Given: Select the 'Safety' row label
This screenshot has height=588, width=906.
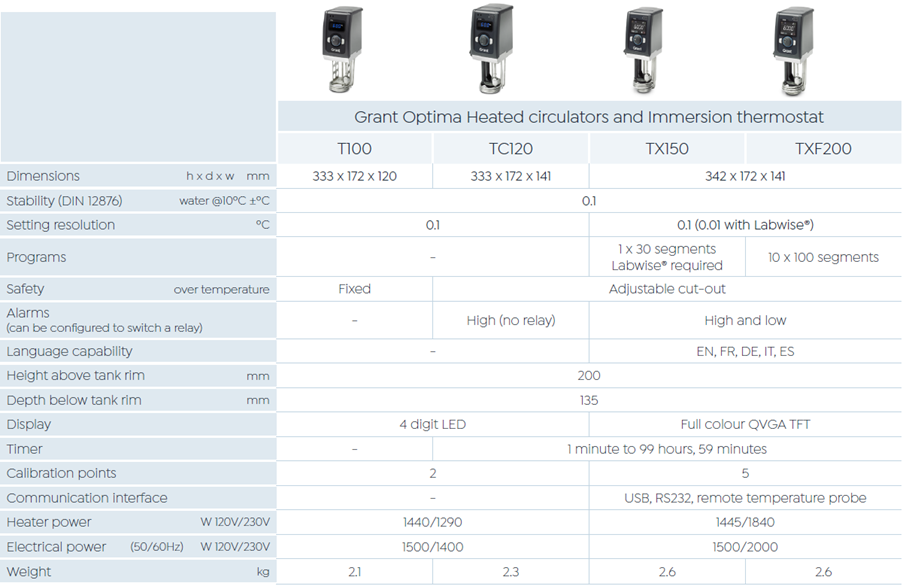Looking at the screenshot, I should (x=25, y=289).
